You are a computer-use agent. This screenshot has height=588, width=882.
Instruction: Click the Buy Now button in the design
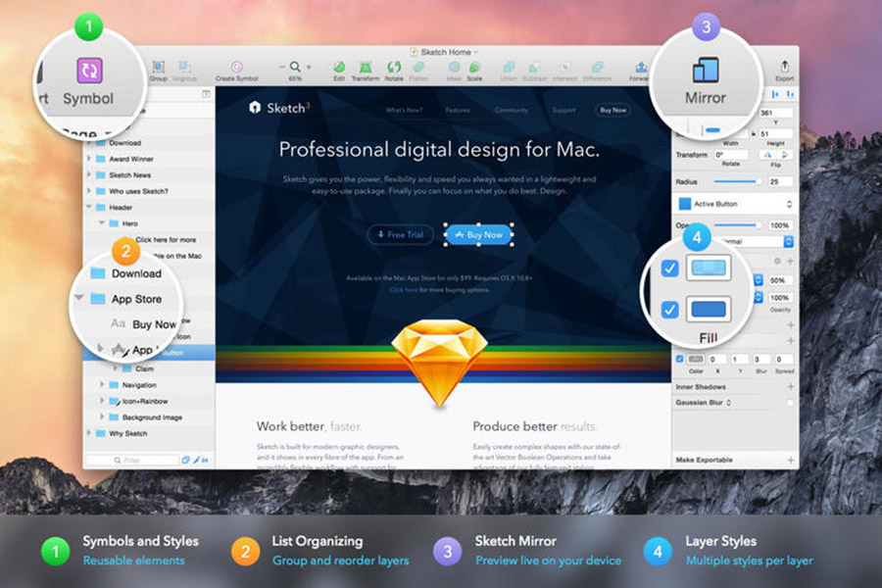479,235
